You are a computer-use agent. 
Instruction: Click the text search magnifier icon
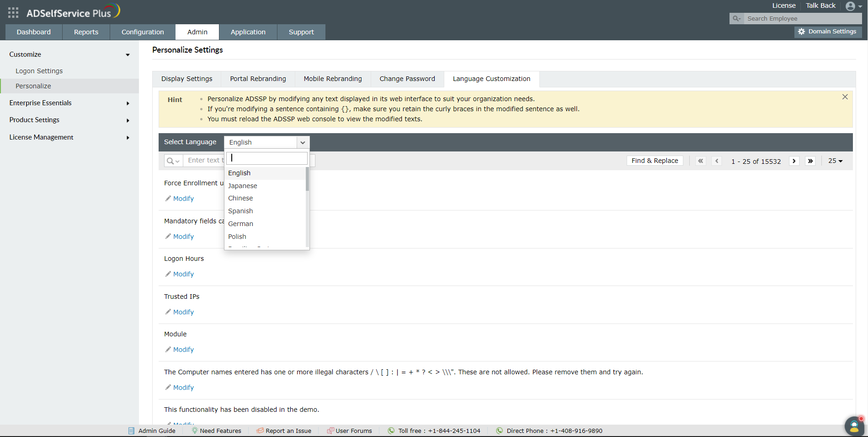pyautogui.click(x=173, y=161)
